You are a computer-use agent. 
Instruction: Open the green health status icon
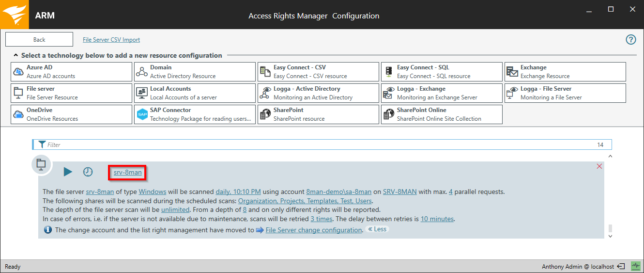(635, 266)
